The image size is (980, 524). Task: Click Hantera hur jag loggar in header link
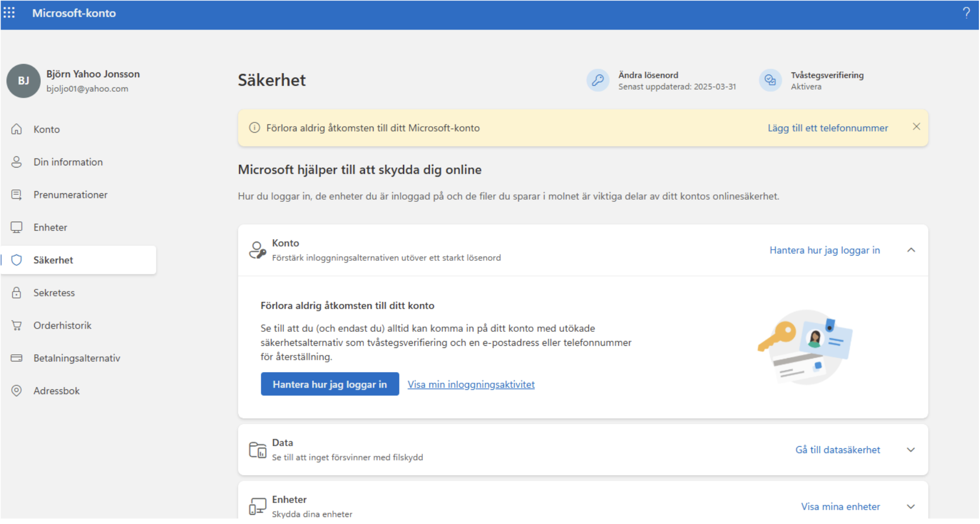tap(825, 250)
